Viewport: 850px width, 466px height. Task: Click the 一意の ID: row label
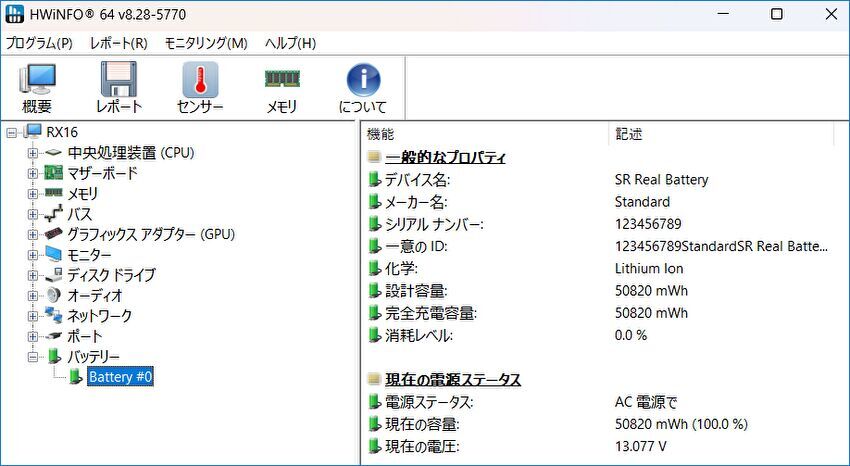tap(416, 247)
